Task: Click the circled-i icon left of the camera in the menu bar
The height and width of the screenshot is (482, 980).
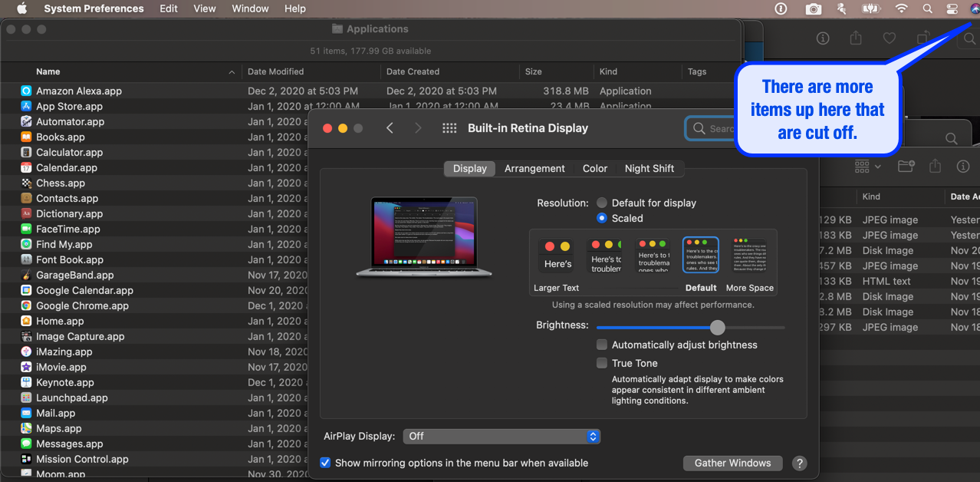Action: click(781, 9)
